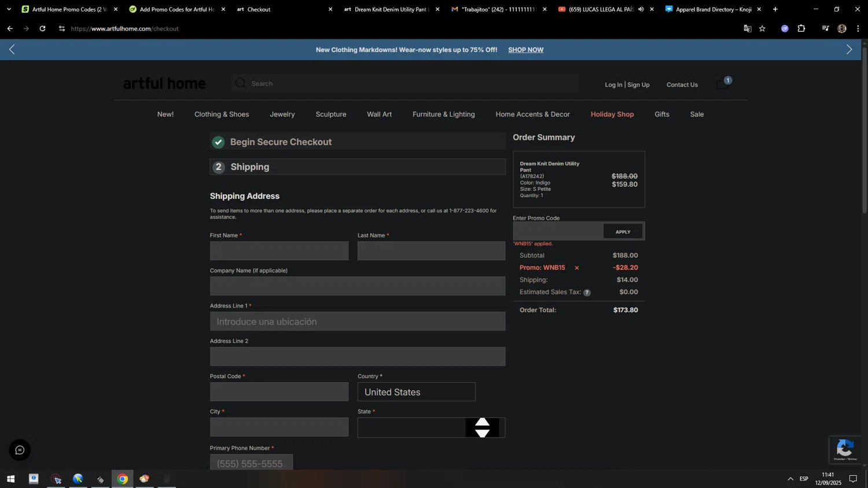Screen dimensions: 868x488
Task: Open Windows Start menu
Action: point(10,479)
